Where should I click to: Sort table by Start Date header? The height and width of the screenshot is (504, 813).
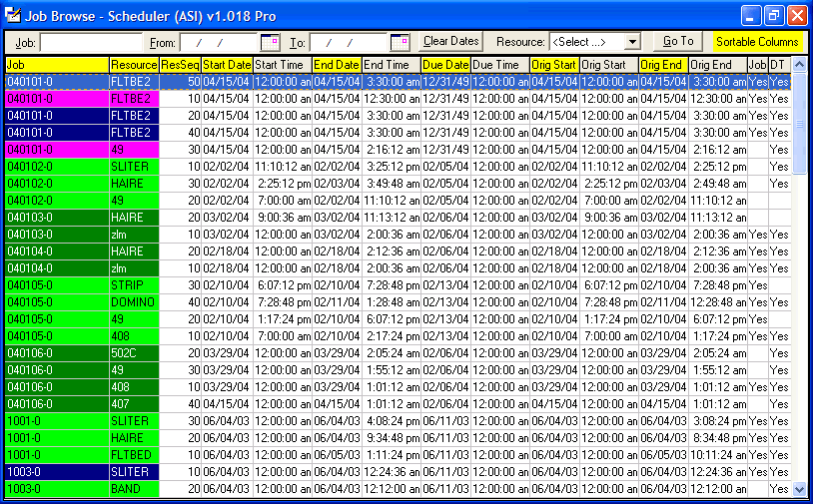pyautogui.click(x=227, y=65)
